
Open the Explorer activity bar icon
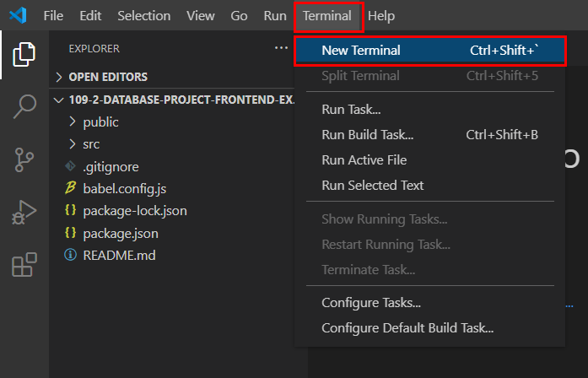coord(24,55)
